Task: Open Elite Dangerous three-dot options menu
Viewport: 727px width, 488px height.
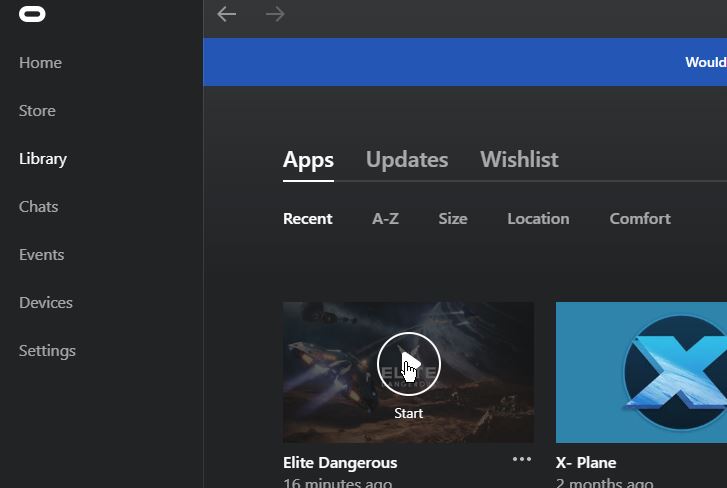Action: 522,459
